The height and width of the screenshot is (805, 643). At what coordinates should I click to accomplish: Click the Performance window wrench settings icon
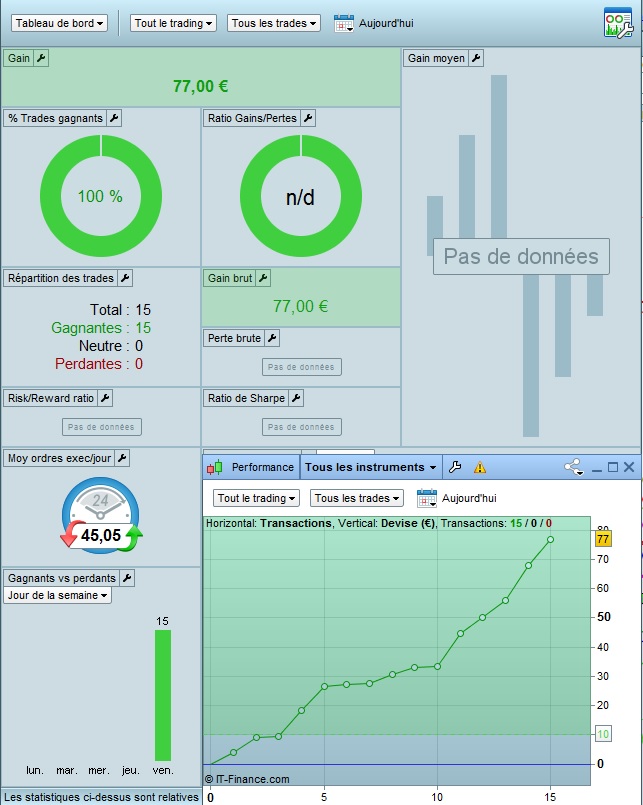tap(455, 467)
